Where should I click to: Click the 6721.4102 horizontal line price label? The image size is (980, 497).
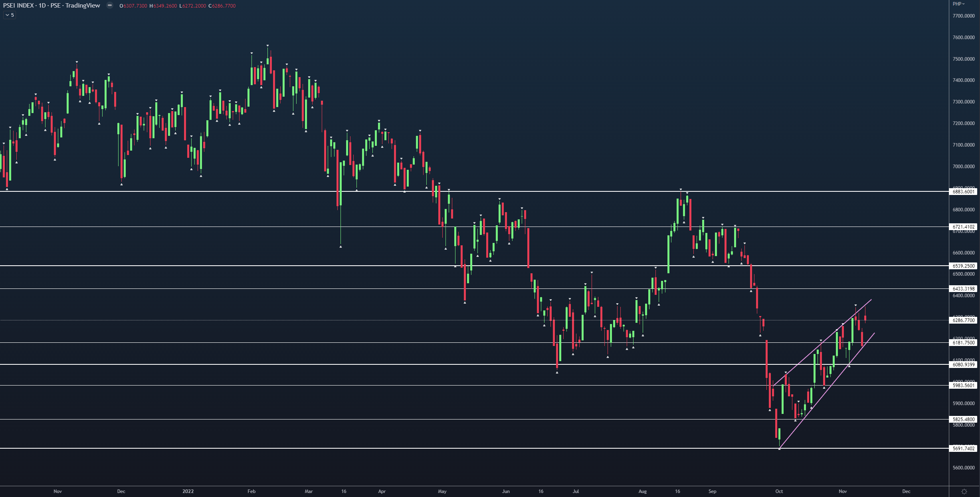[x=964, y=227]
